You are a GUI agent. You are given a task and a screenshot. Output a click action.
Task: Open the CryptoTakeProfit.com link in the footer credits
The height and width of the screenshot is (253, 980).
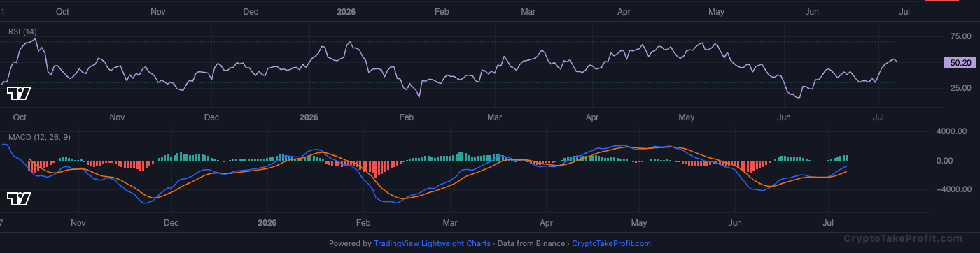(611, 244)
